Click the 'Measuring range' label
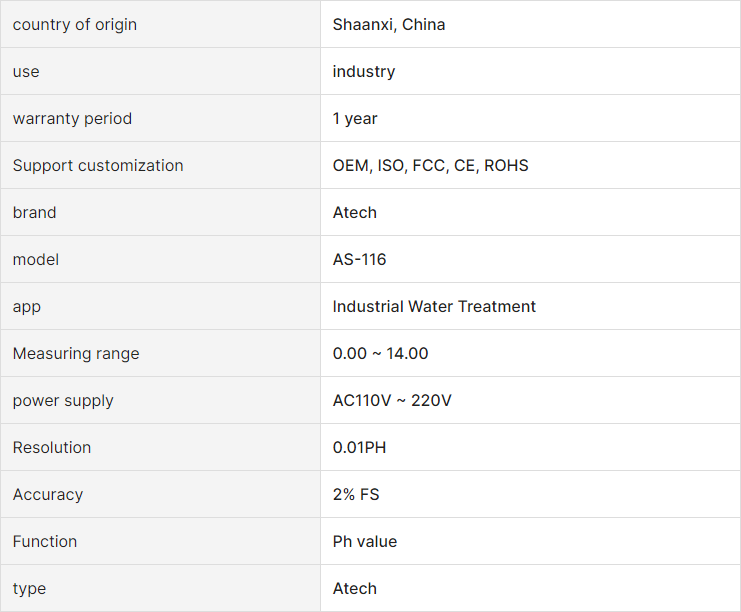The height and width of the screenshot is (612, 741). click(76, 353)
